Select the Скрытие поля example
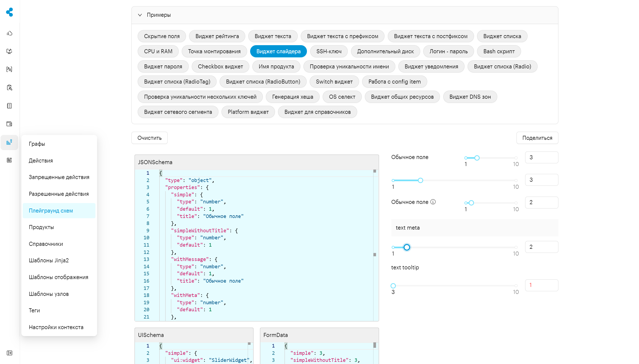 pos(162,36)
